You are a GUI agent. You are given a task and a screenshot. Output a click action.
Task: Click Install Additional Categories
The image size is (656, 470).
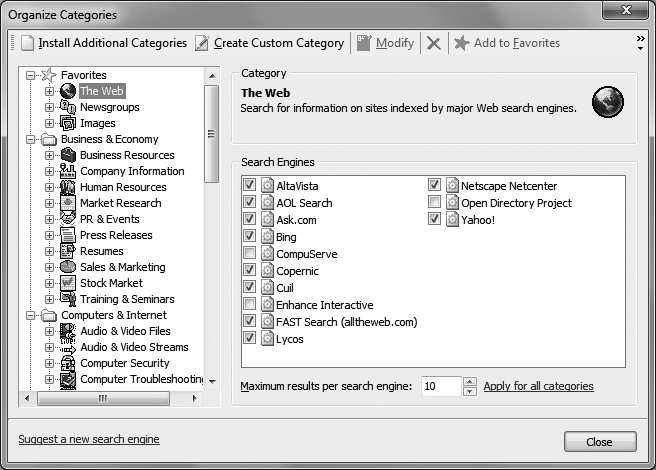pyautogui.click(x=103, y=43)
